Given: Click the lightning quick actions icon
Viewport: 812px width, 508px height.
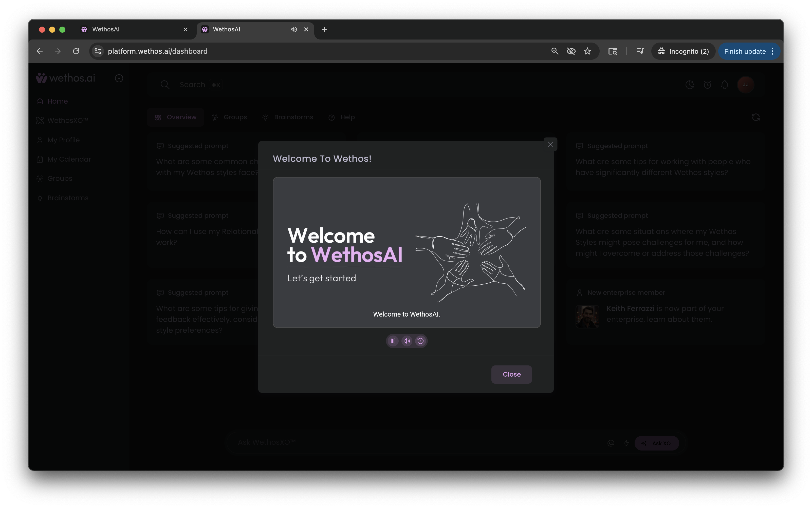Looking at the screenshot, I should [626, 443].
